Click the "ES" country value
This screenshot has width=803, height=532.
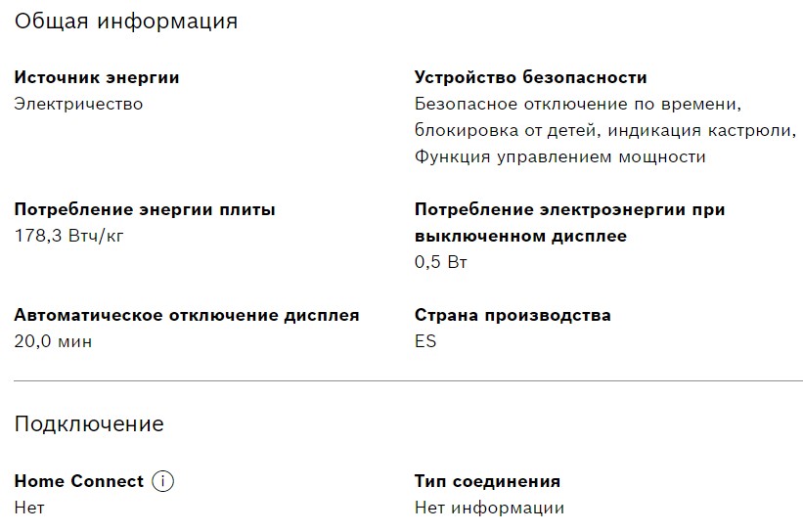pyautogui.click(x=425, y=341)
